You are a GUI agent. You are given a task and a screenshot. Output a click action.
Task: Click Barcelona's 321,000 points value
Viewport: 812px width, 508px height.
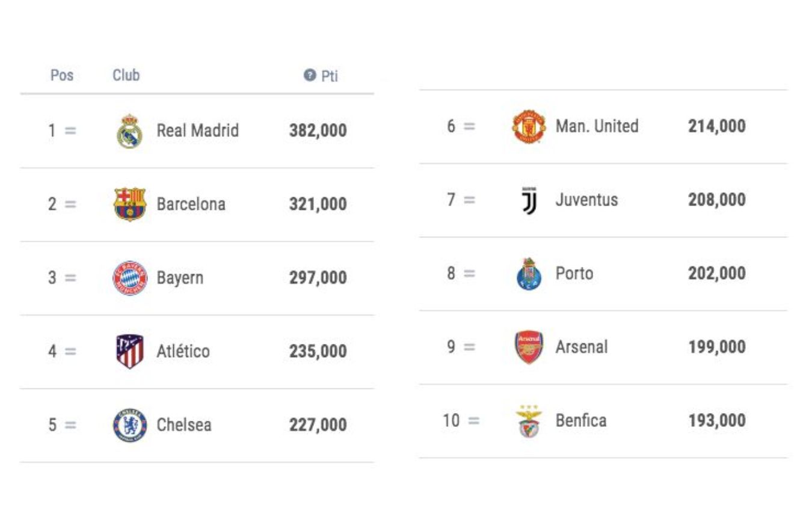318,204
